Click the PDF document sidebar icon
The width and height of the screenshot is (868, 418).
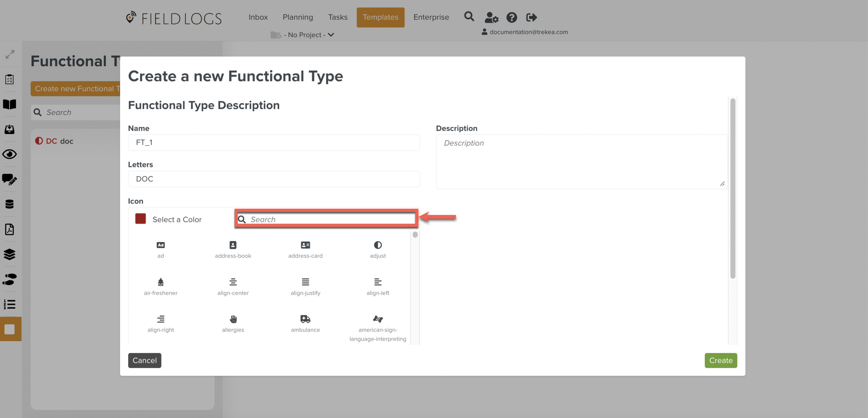point(10,229)
